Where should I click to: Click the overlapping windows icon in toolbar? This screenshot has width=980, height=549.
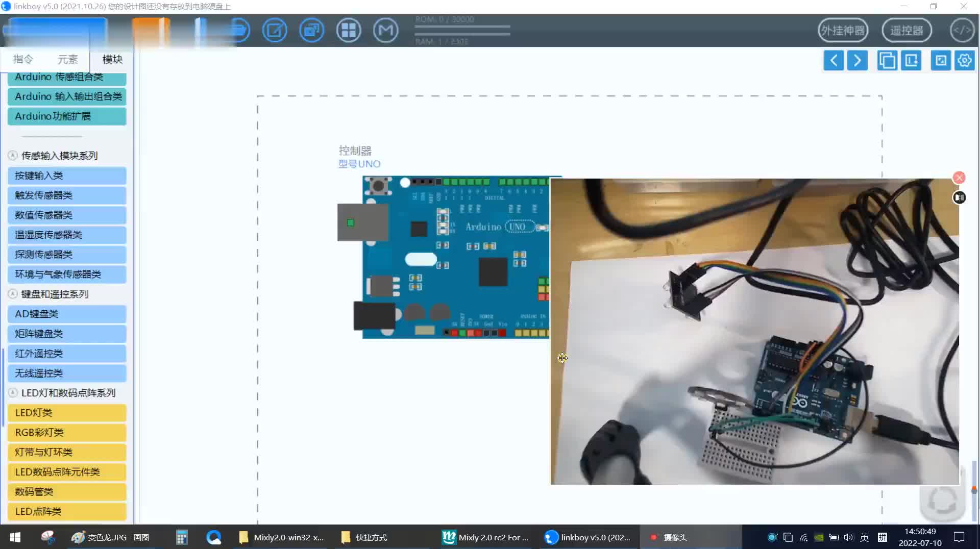(x=311, y=30)
